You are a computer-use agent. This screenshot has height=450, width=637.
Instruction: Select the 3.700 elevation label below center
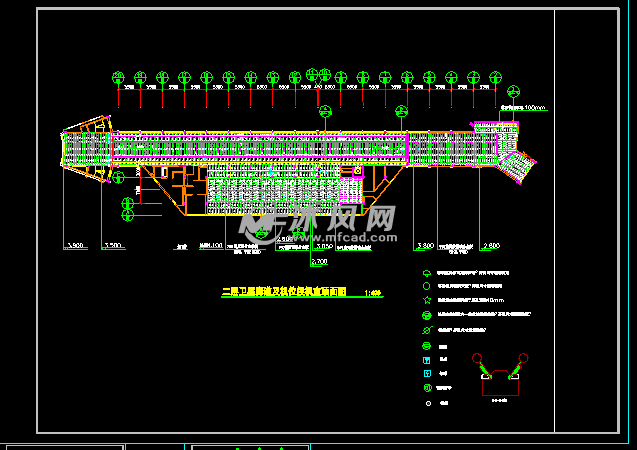[319, 262]
